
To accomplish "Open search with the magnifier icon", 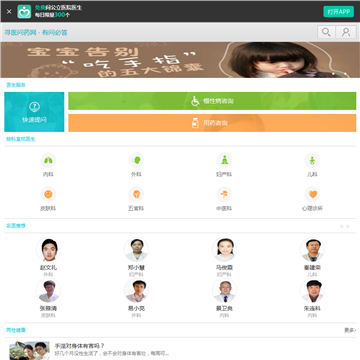I will point(326,32).
